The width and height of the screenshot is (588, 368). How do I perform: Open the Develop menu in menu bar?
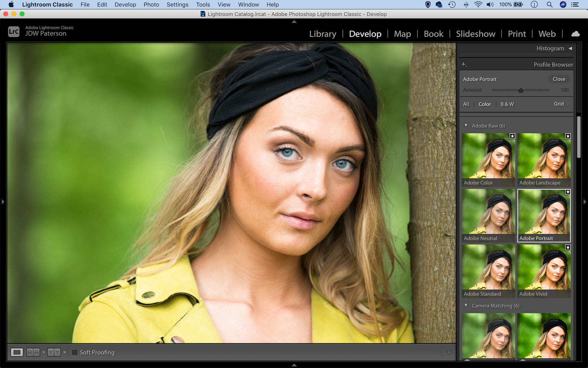(125, 4)
